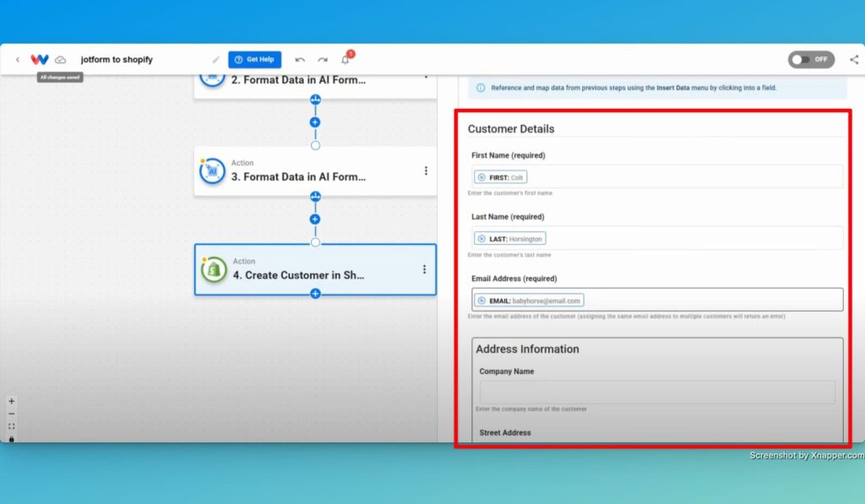This screenshot has width=865, height=504.
Task: Click the share workflow icon
Action: [x=854, y=60]
